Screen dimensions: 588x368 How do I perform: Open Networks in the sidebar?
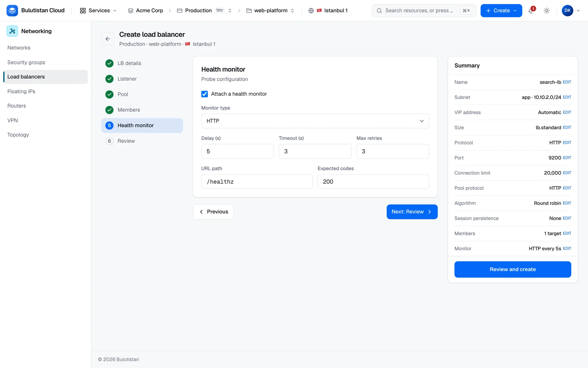click(x=19, y=48)
